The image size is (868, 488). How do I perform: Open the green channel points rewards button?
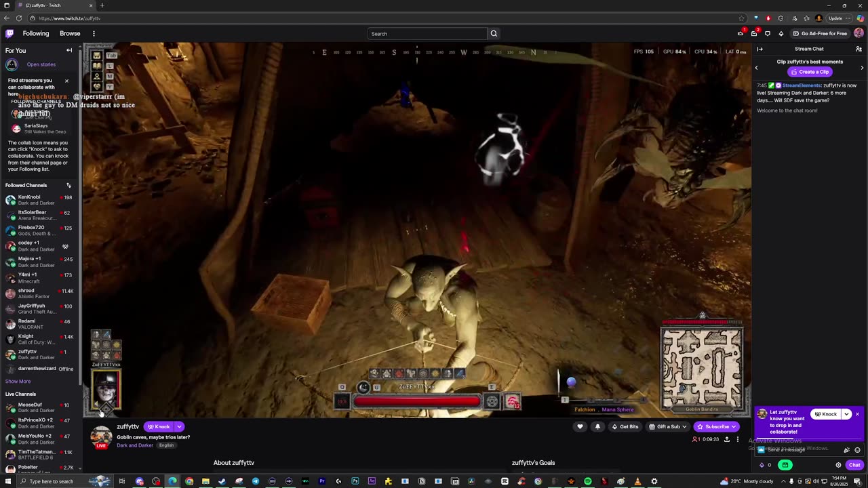pos(785,465)
